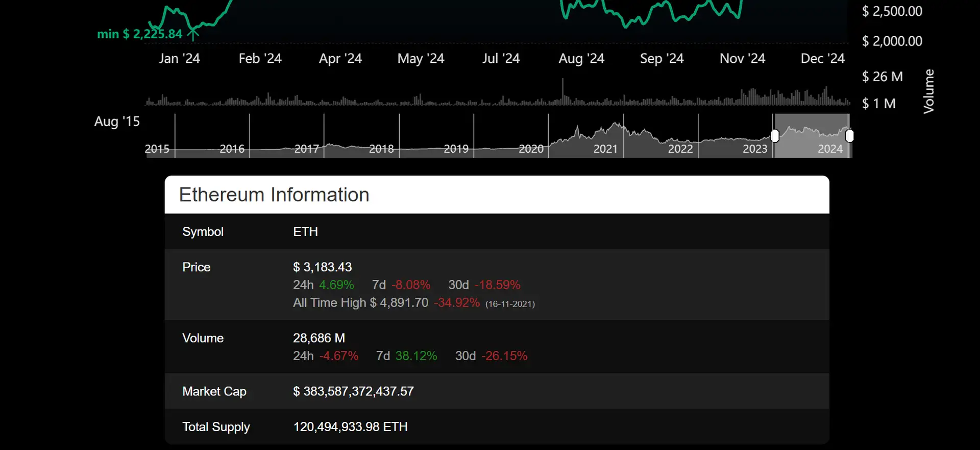Click the 24h price change 4.69%

[x=336, y=285]
